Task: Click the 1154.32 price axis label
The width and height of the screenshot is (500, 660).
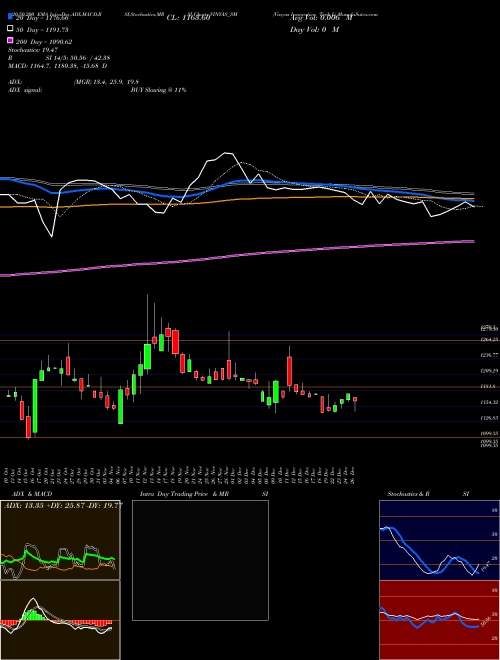Action: click(x=489, y=402)
